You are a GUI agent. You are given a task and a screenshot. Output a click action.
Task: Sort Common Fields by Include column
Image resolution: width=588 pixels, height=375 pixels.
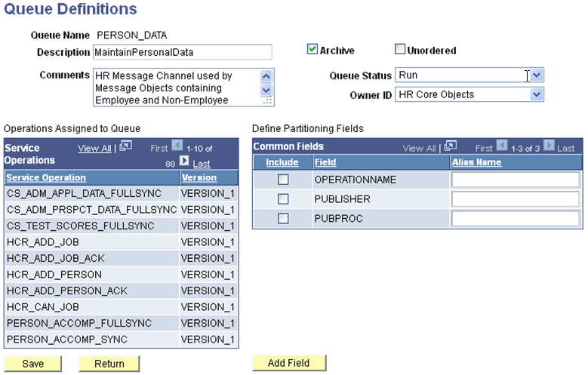coord(282,162)
